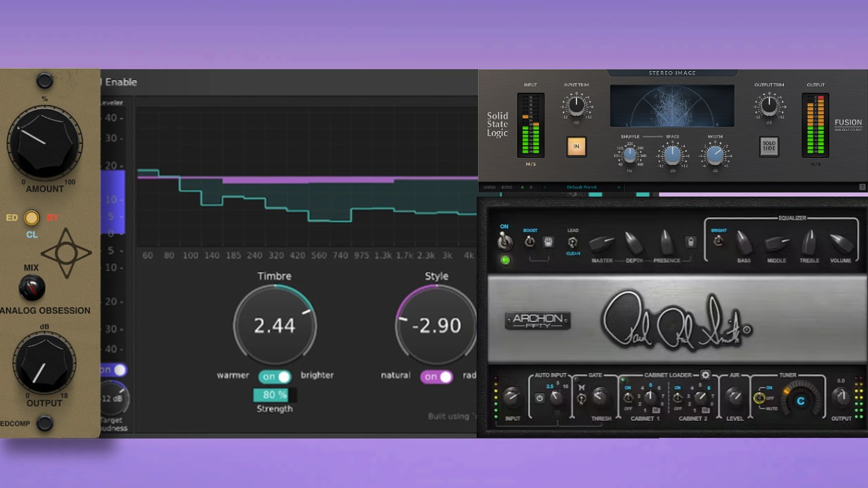Click the AUTO INPUT power button
This screenshot has width=868, height=488.
tap(540, 398)
